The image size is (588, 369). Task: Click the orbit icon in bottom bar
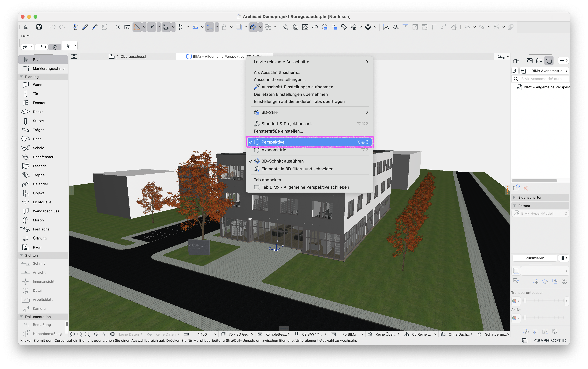point(96,334)
